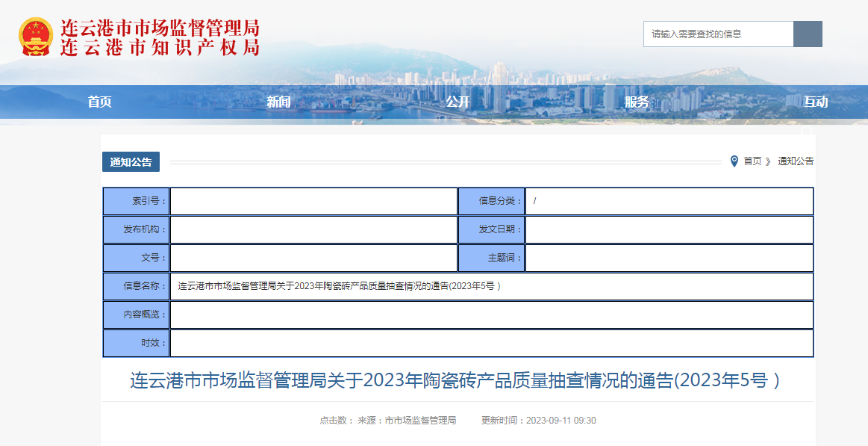Click the 来源：市市场监督管理局 source text
Image resolution: width=868 pixels, height=446 pixels.
[x=407, y=421]
